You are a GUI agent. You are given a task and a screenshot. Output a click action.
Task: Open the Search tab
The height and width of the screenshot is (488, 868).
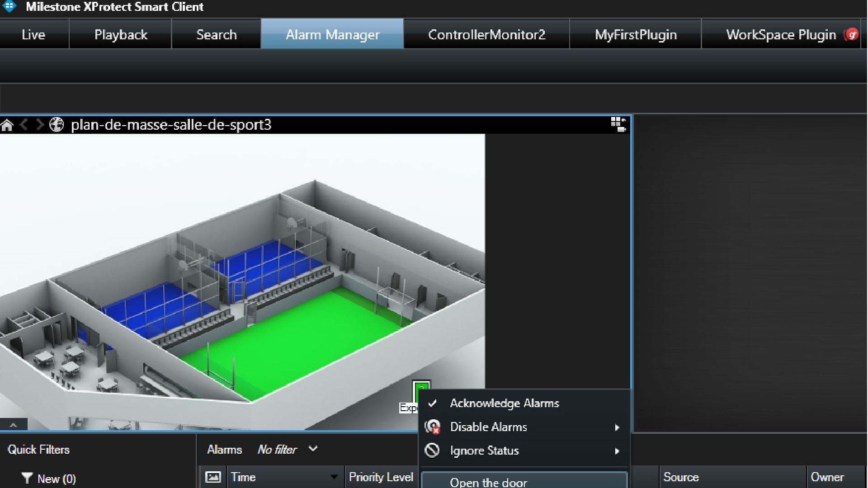click(x=217, y=34)
